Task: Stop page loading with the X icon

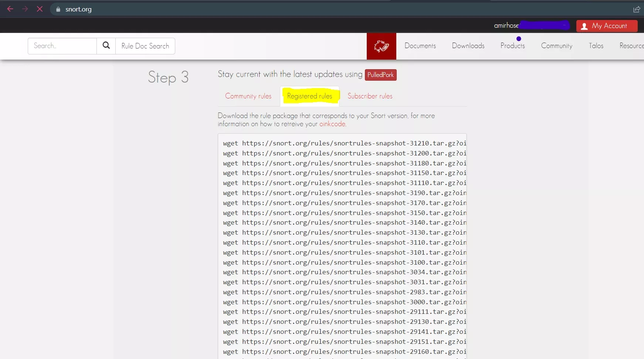Action: pos(40,9)
